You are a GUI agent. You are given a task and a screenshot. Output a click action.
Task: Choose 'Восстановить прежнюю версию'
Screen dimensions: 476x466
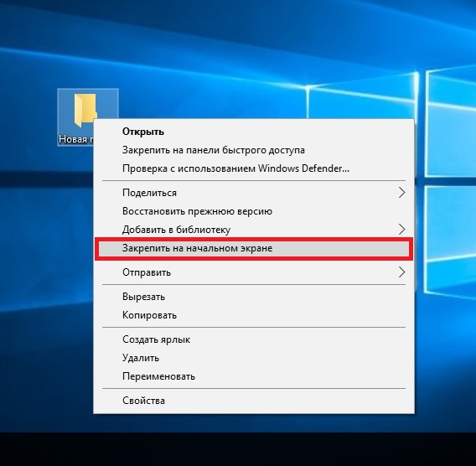[x=197, y=211]
